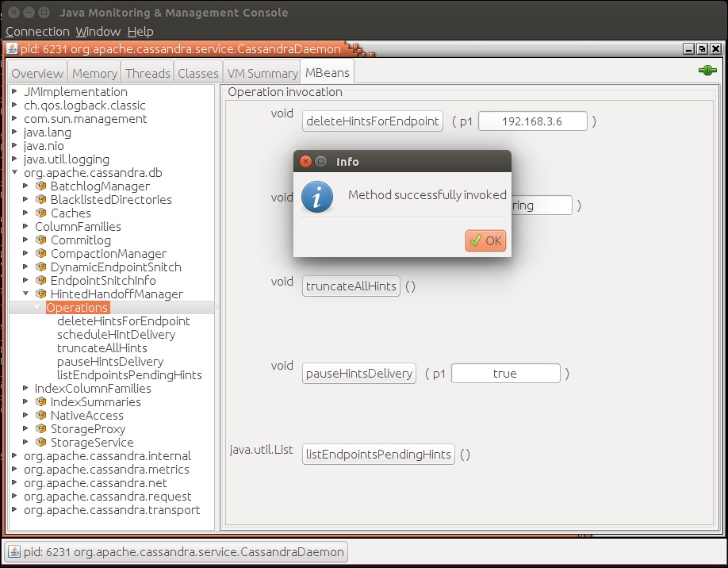Click the BatchlogManager MBean icon
Screen dimensions: 728x568
pos(41,186)
